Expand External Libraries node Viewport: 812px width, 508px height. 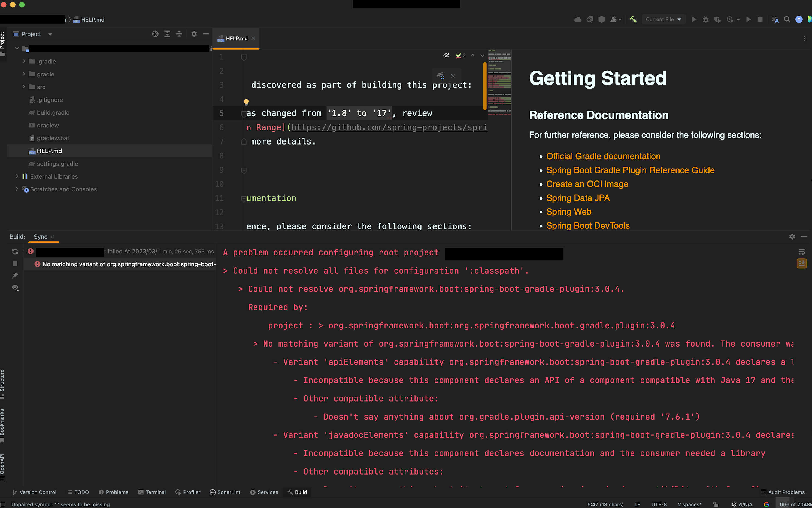coord(17,176)
